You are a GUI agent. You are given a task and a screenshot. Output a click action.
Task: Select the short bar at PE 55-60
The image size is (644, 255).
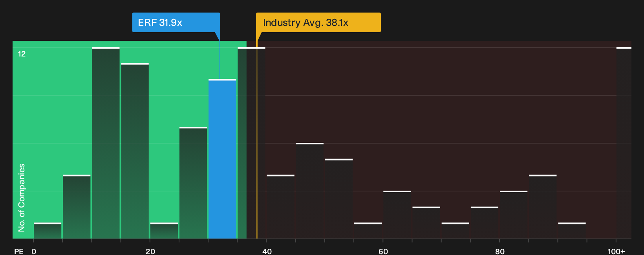click(368, 231)
